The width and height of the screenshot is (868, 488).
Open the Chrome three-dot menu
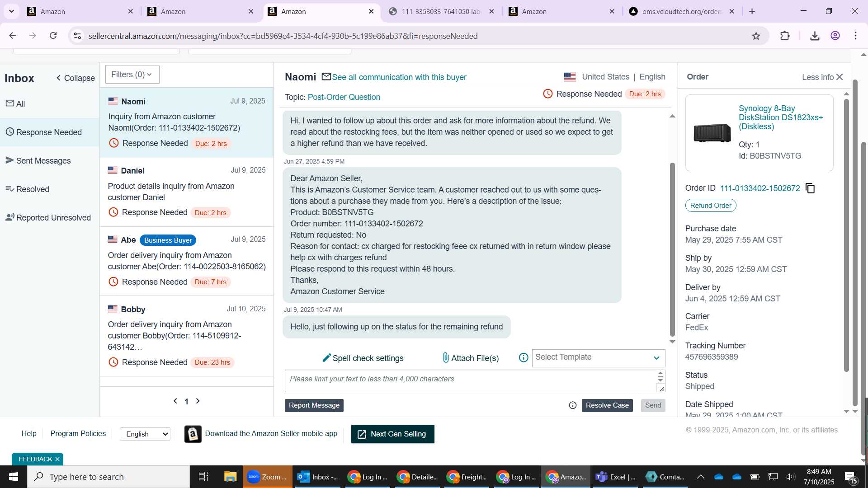tap(855, 36)
